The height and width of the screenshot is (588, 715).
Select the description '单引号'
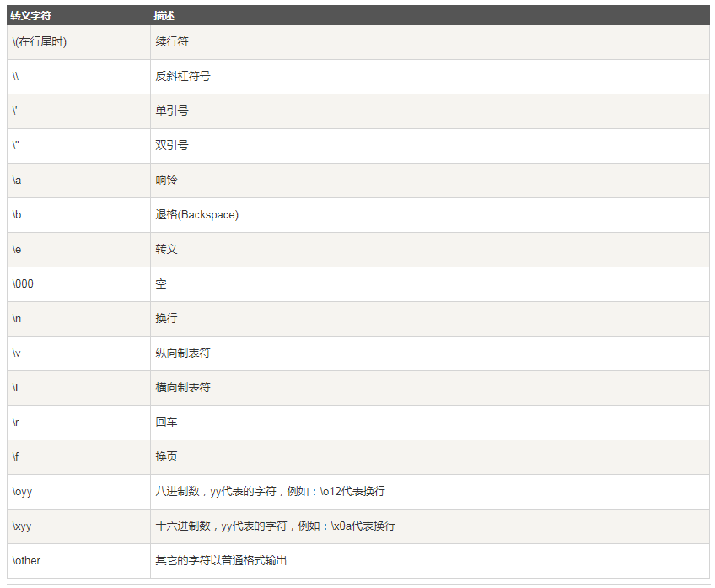[x=172, y=111]
